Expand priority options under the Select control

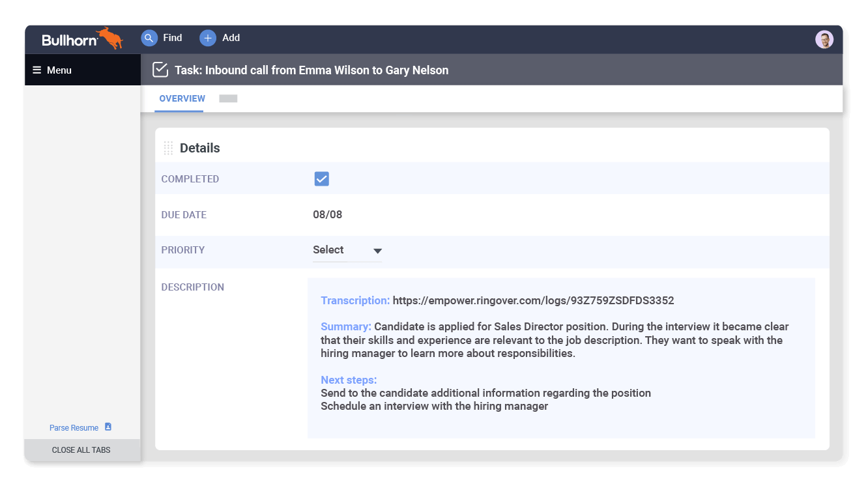[x=347, y=250]
